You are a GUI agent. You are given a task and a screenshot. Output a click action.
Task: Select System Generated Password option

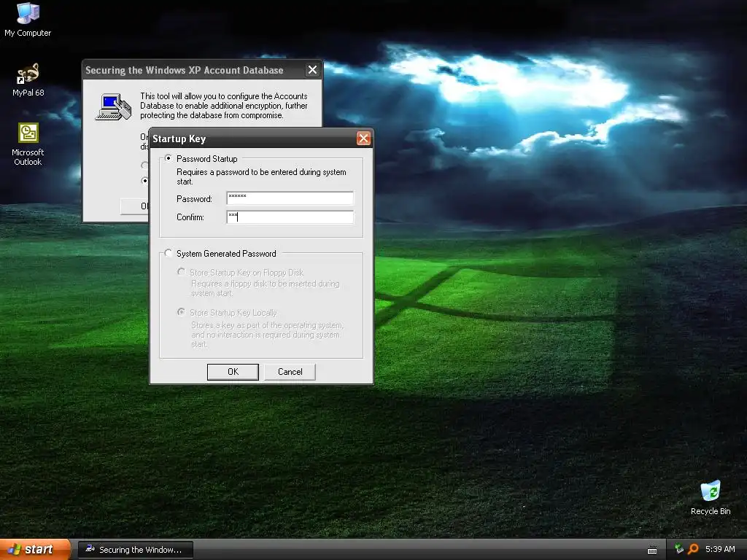pyautogui.click(x=168, y=253)
